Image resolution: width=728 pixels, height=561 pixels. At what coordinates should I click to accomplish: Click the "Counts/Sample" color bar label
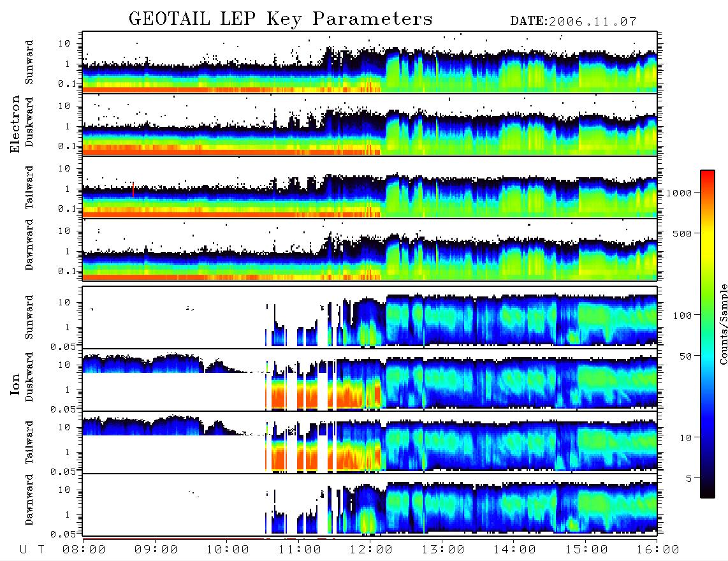[x=723, y=324]
